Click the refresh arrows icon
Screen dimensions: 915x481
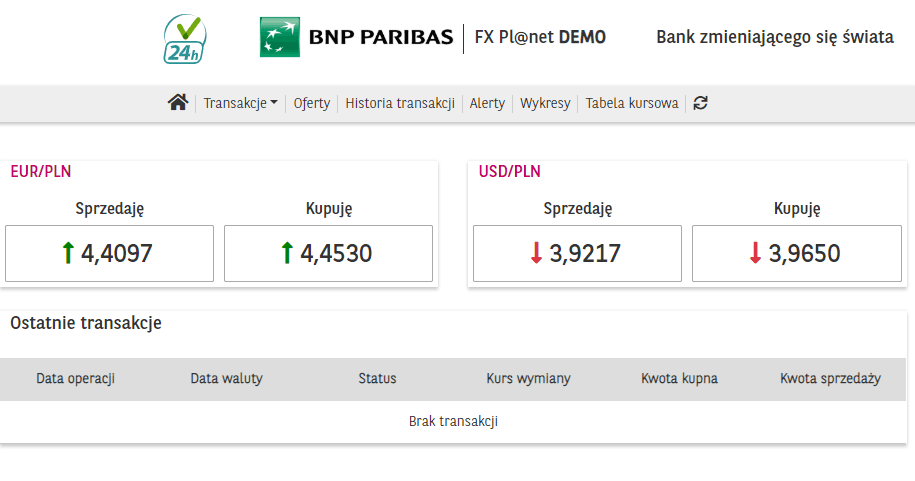point(700,103)
